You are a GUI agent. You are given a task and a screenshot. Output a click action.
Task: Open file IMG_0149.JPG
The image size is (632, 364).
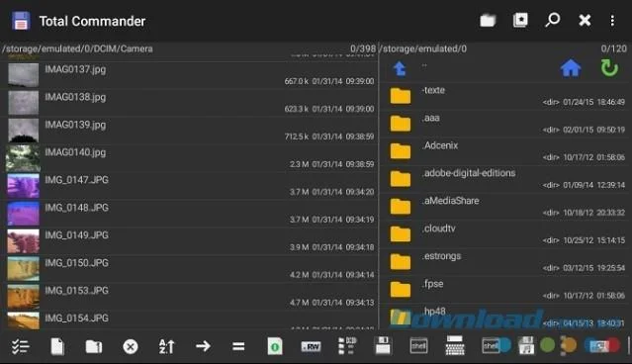pyautogui.click(x=189, y=241)
